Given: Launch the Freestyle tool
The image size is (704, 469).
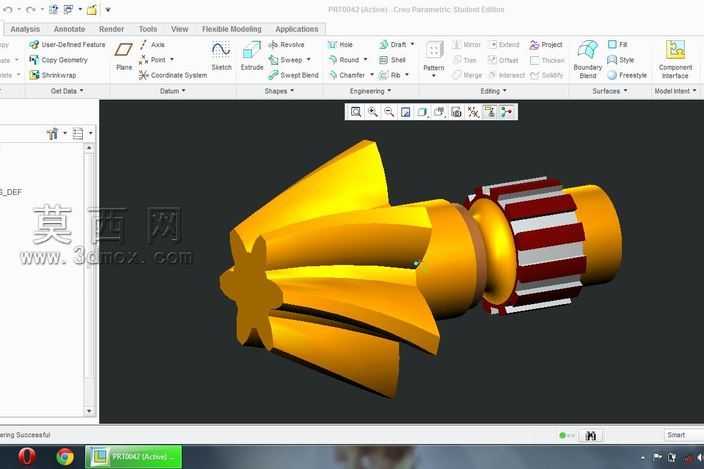Looking at the screenshot, I should pos(627,75).
